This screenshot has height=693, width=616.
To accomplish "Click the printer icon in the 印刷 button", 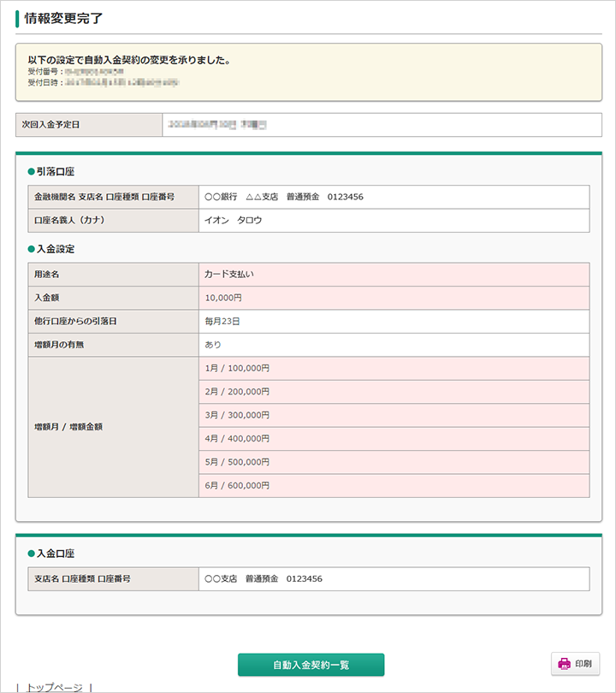I will [564, 664].
